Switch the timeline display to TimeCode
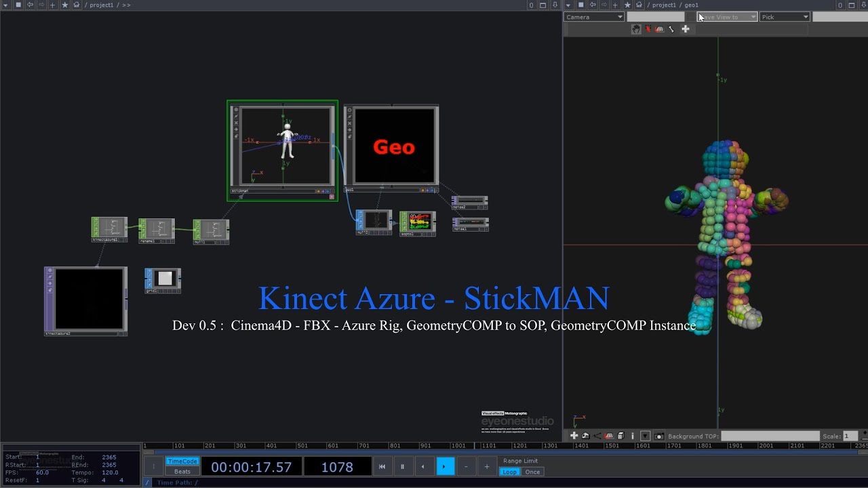This screenshot has width=868, height=488. click(x=182, y=462)
